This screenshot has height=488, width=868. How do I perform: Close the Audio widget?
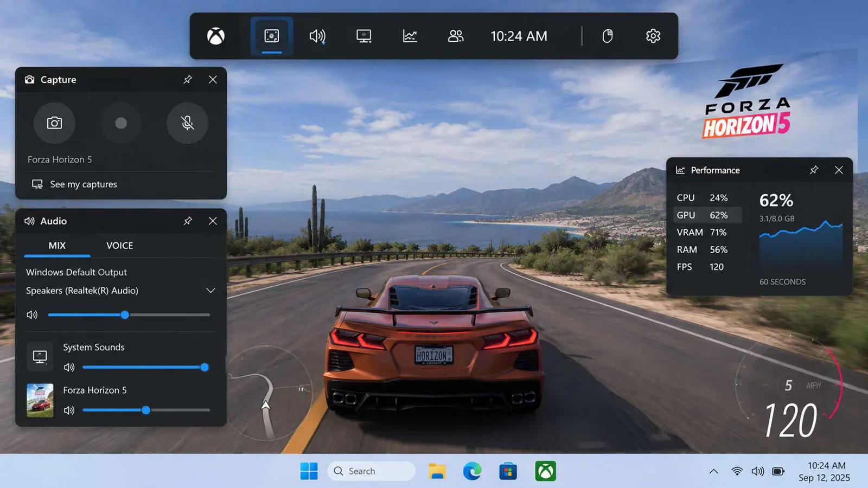[213, 221]
